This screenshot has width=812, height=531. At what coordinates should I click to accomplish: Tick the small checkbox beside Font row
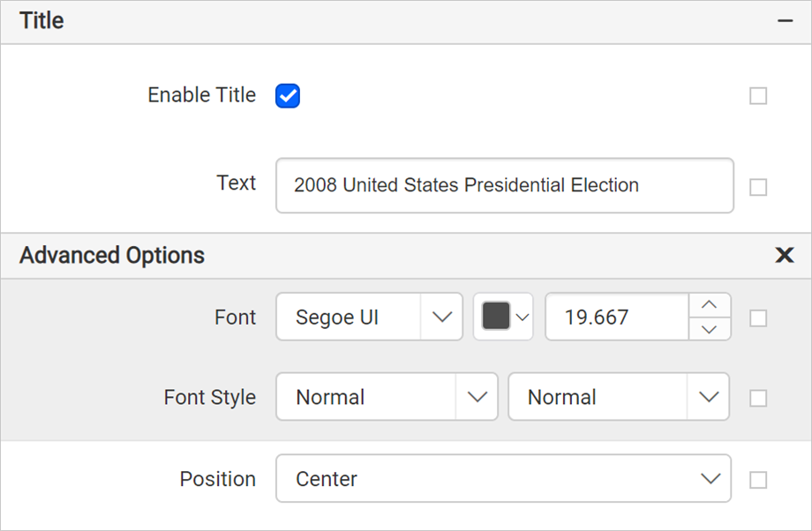tap(758, 318)
